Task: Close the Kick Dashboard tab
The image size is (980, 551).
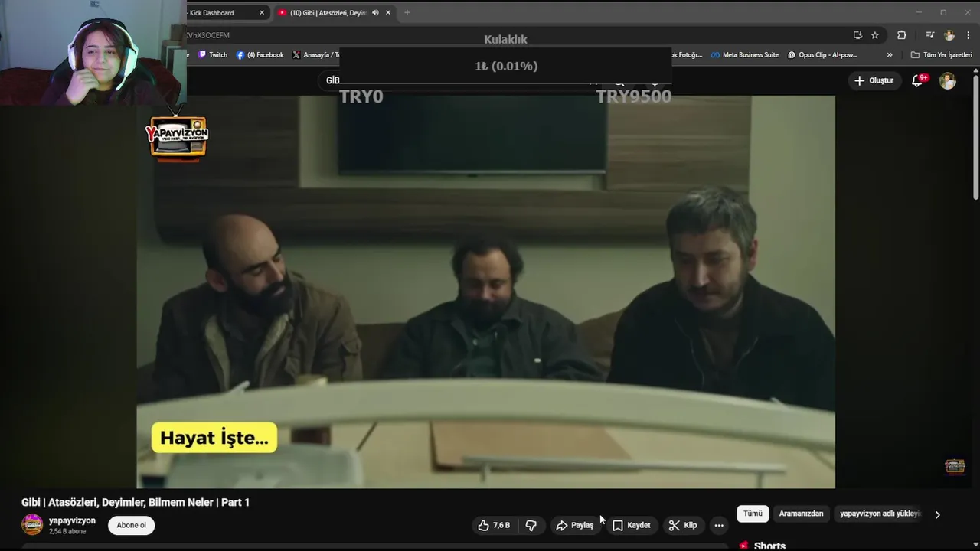Action: click(x=262, y=12)
